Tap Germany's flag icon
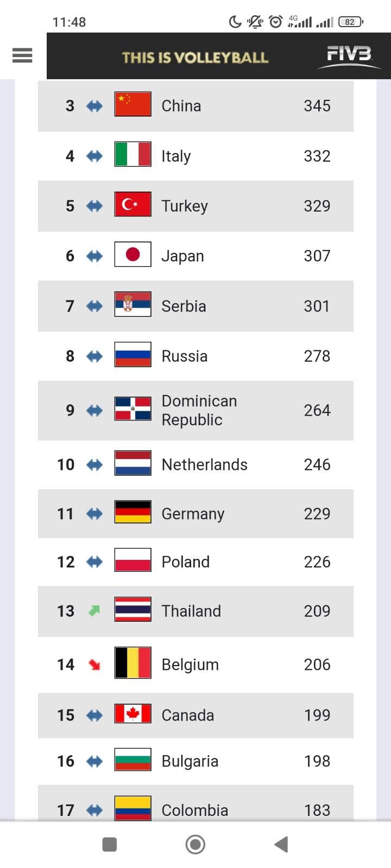The image size is (391, 868). click(x=133, y=512)
